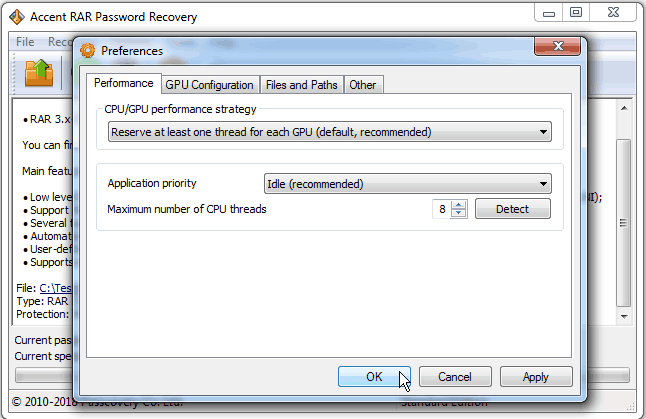Increase CPU threads with spinner up arrow
The height and width of the screenshot is (419, 646).
click(x=459, y=204)
